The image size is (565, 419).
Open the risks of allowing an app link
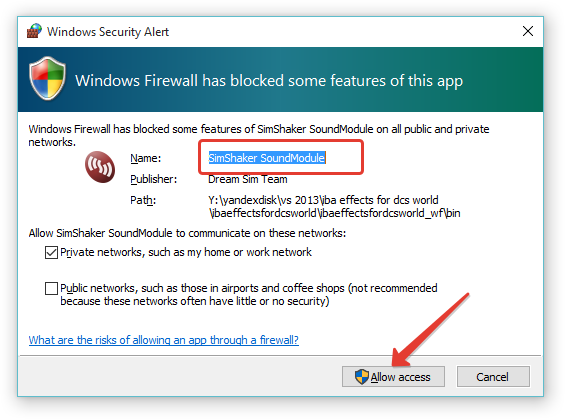pos(164,340)
